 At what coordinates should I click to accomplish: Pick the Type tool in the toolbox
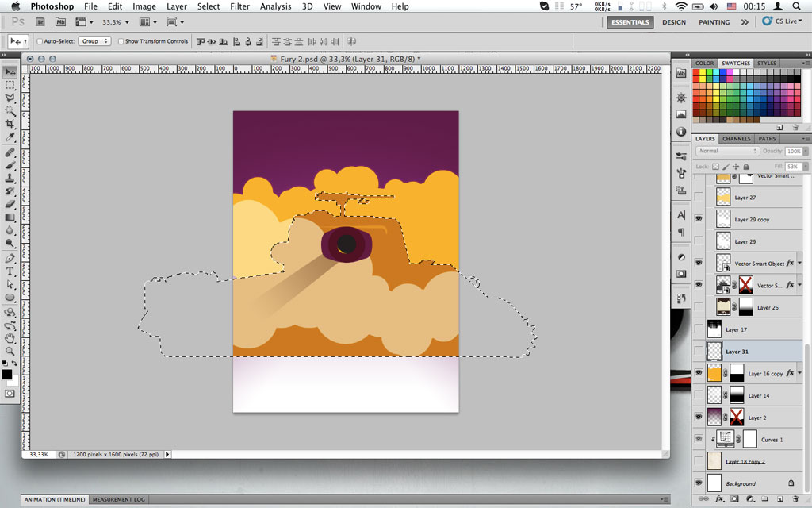(10, 271)
